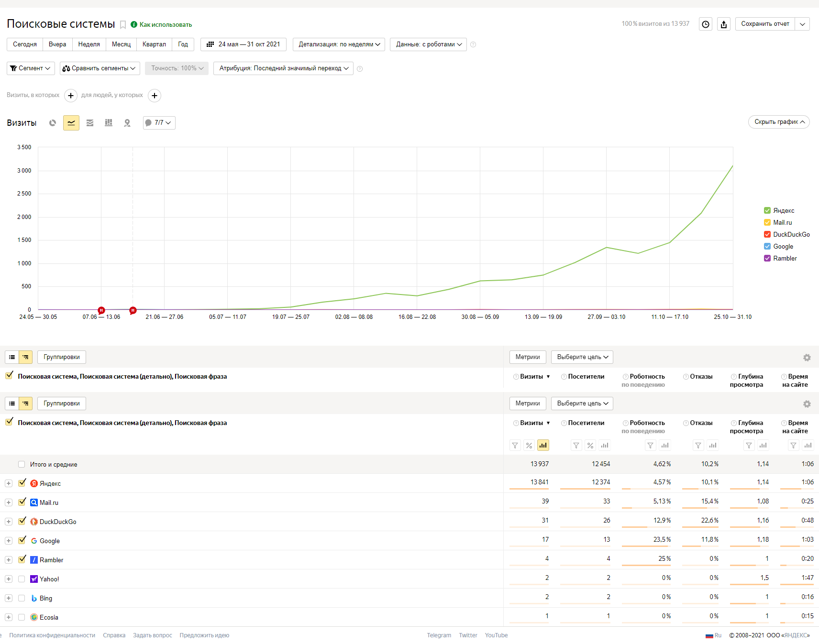Open Сравнить сегменты dropdown
The image size is (819, 644).
(100, 68)
